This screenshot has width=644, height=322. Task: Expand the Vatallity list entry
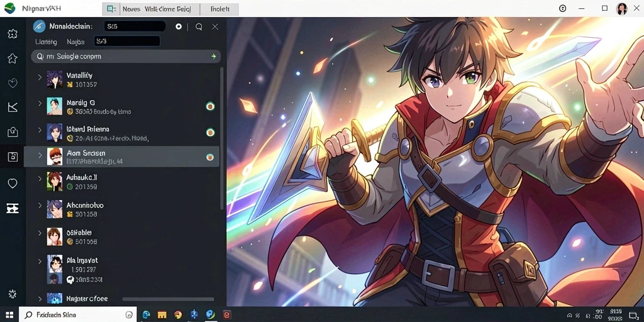(40, 76)
